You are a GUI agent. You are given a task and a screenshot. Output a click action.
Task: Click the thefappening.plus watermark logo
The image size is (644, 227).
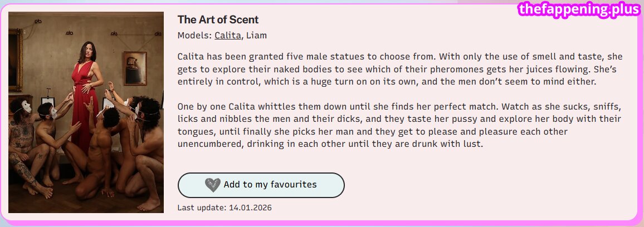tap(579, 10)
